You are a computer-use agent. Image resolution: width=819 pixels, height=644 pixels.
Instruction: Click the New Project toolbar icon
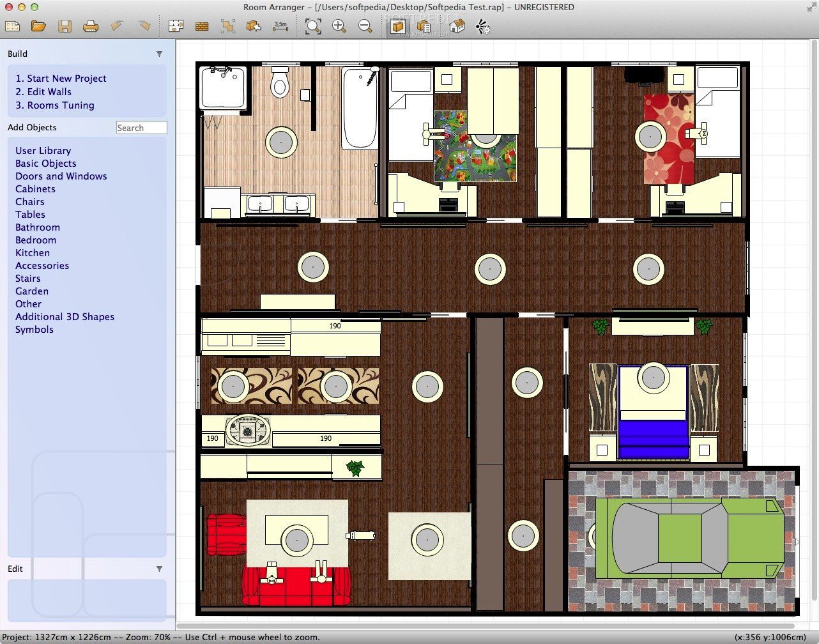(13, 26)
